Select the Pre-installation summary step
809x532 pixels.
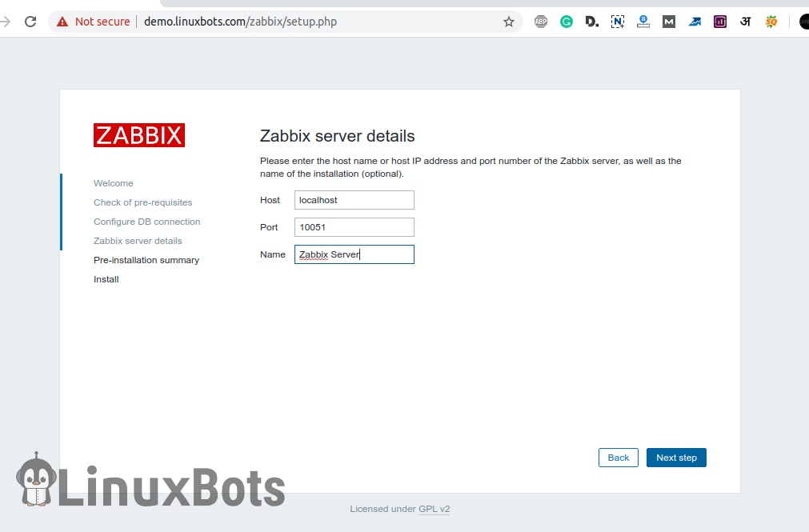[146, 260]
